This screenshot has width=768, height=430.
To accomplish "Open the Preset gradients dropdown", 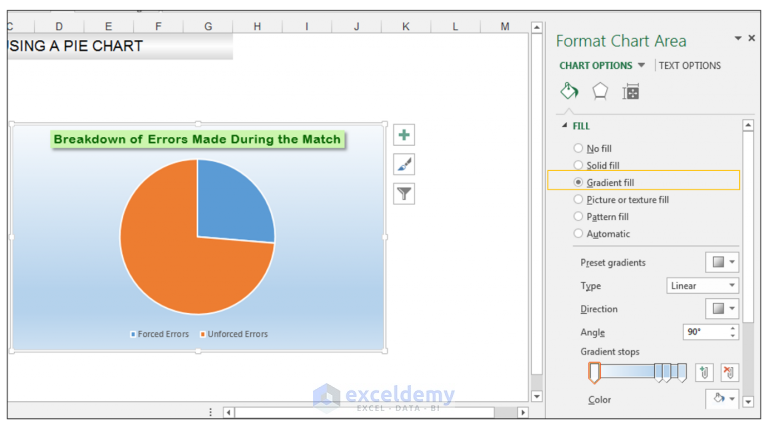I will 722,262.
